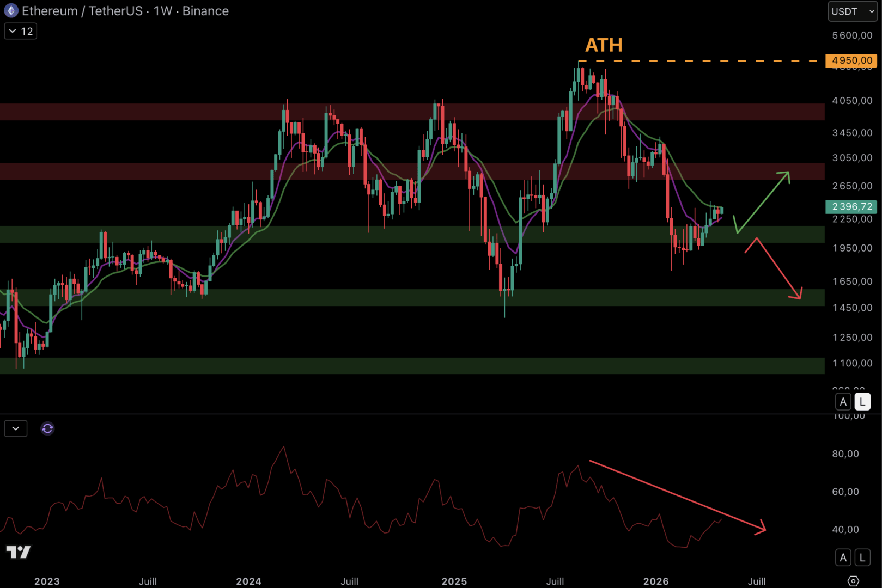Click the Ethereum / TetherUS symbol title
882x588 pixels.
pos(82,11)
